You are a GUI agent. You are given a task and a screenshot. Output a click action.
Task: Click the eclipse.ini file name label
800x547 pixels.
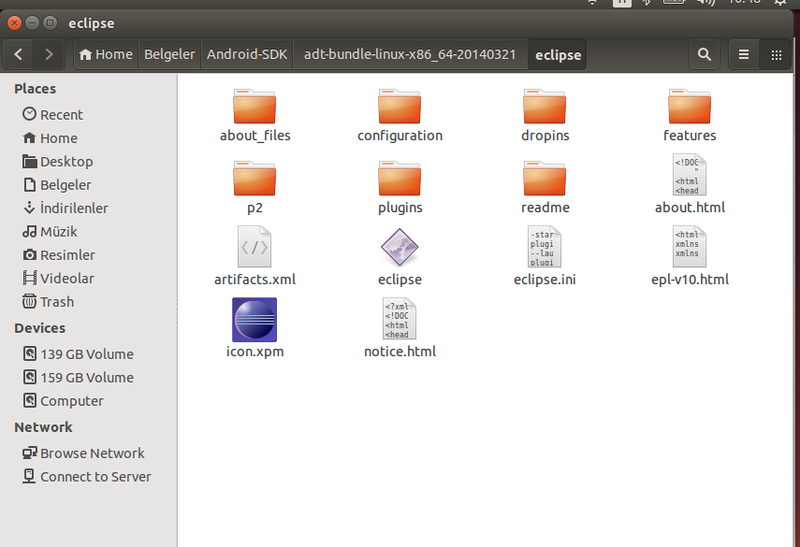[544, 280]
